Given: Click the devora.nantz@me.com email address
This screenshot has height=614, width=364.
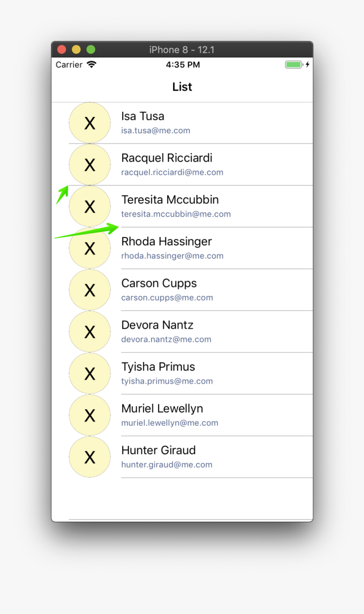Looking at the screenshot, I should 166,339.
